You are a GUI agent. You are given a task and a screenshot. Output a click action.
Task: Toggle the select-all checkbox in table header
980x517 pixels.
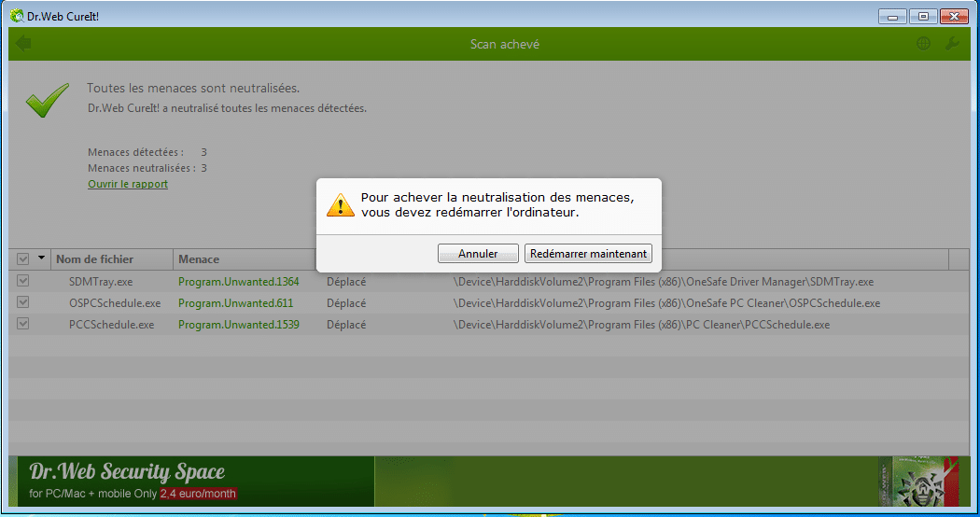(x=23, y=258)
